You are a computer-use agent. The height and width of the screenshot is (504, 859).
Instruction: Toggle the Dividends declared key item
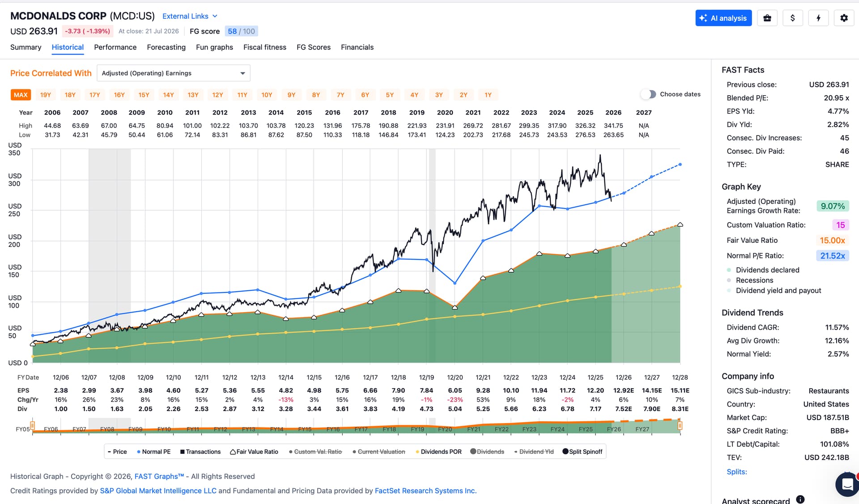point(763,270)
